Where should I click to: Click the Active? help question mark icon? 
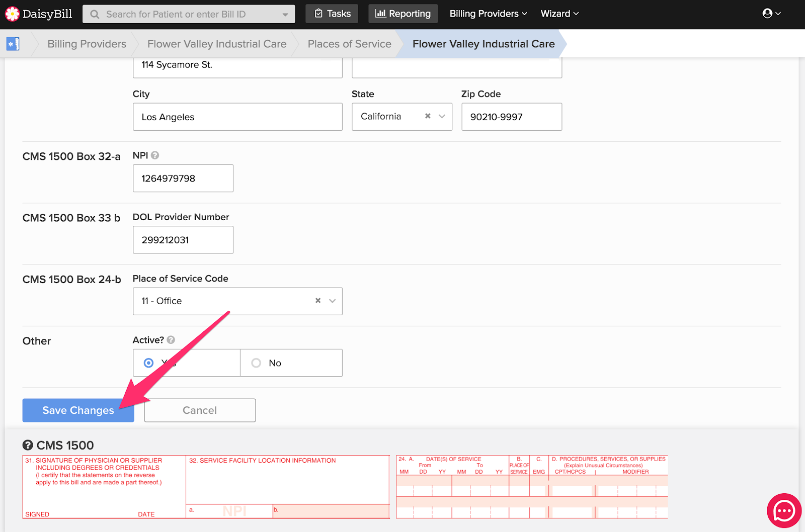171,340
